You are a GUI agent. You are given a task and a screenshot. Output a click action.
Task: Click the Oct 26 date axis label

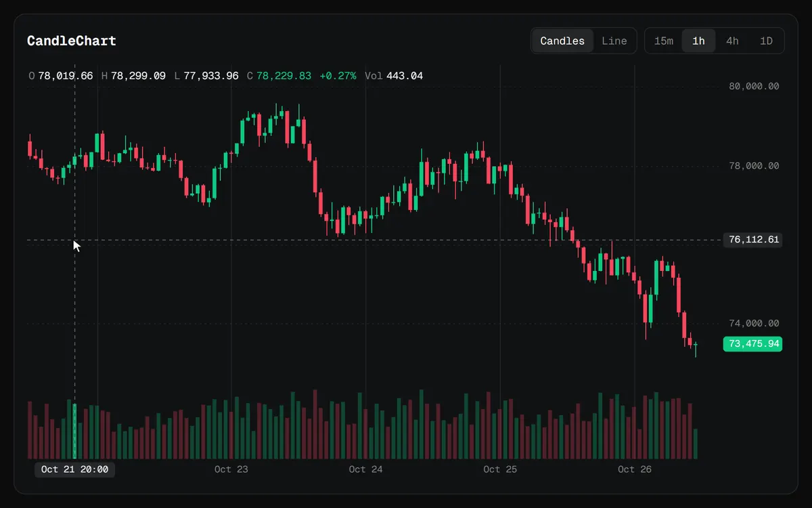click(x=635, y=469)
